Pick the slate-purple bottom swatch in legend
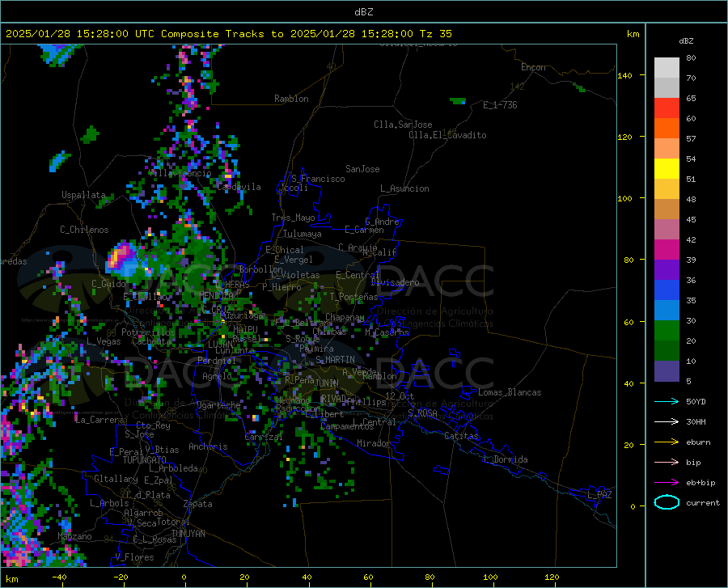The height and width of the screenshot is (588, 728). 667,371
